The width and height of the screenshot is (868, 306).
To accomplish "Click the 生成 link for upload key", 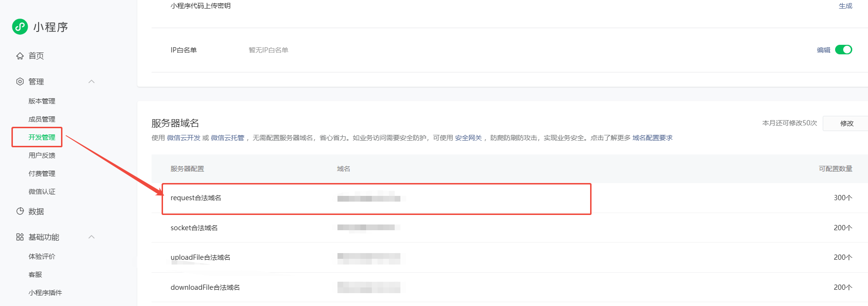I will [845, 6].
